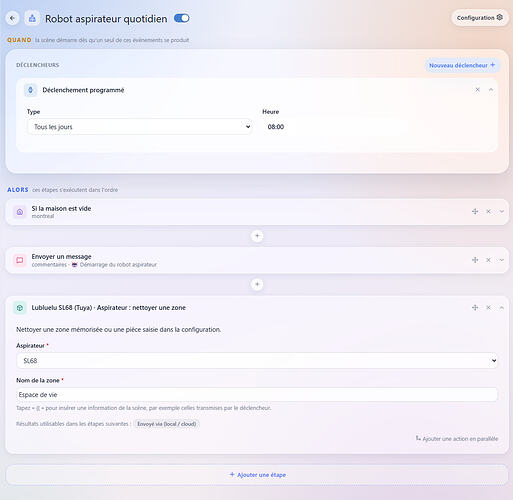Image resolution: width=513 pixels, height=500 pixels.
Task: Delete the Envoyer un message step
Action: 488,260
